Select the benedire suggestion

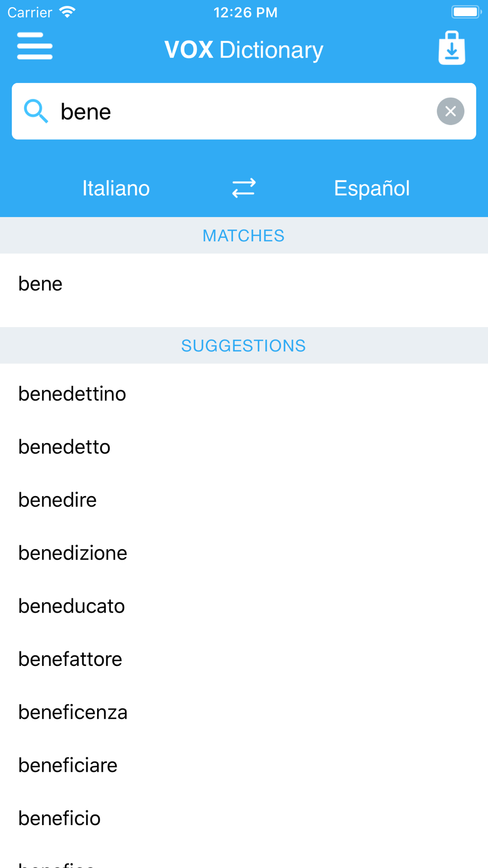244,500
